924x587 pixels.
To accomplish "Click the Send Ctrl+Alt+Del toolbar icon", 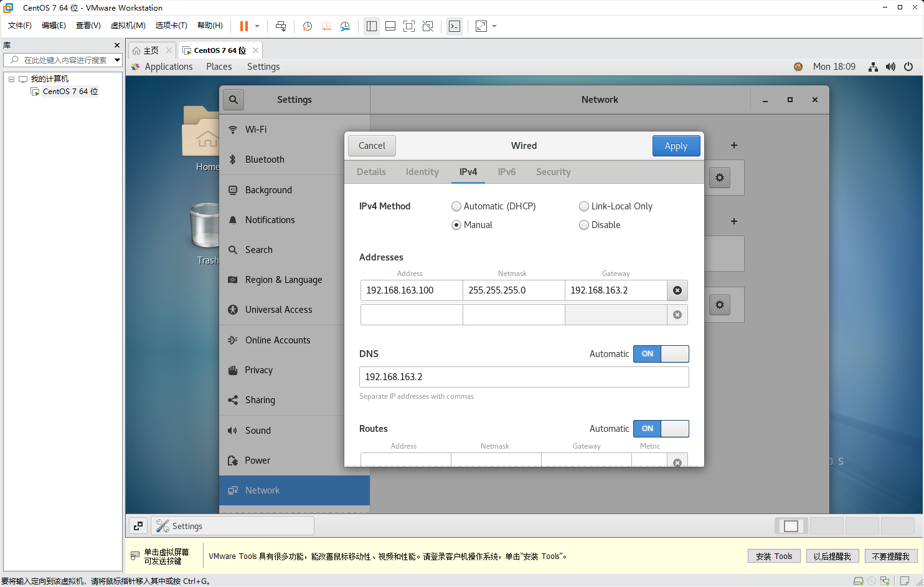I will point(281,26).
